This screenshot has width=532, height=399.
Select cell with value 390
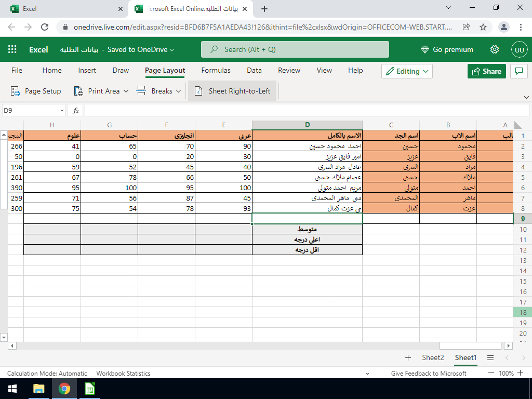[16, 188]
